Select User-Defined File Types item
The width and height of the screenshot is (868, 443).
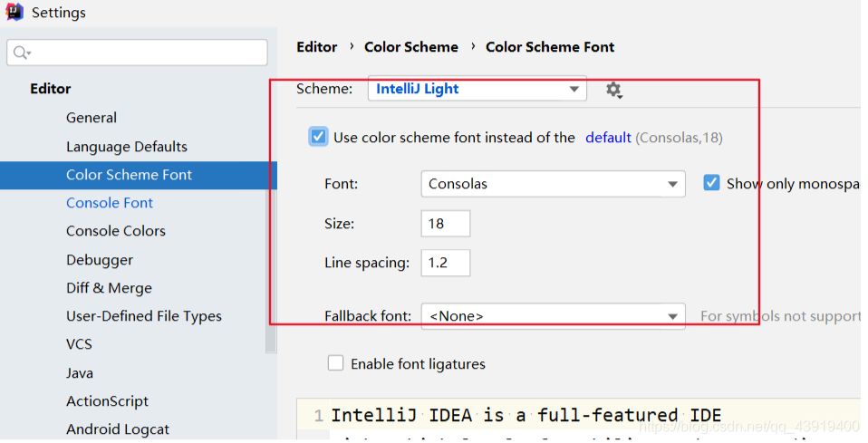[144, 316]
